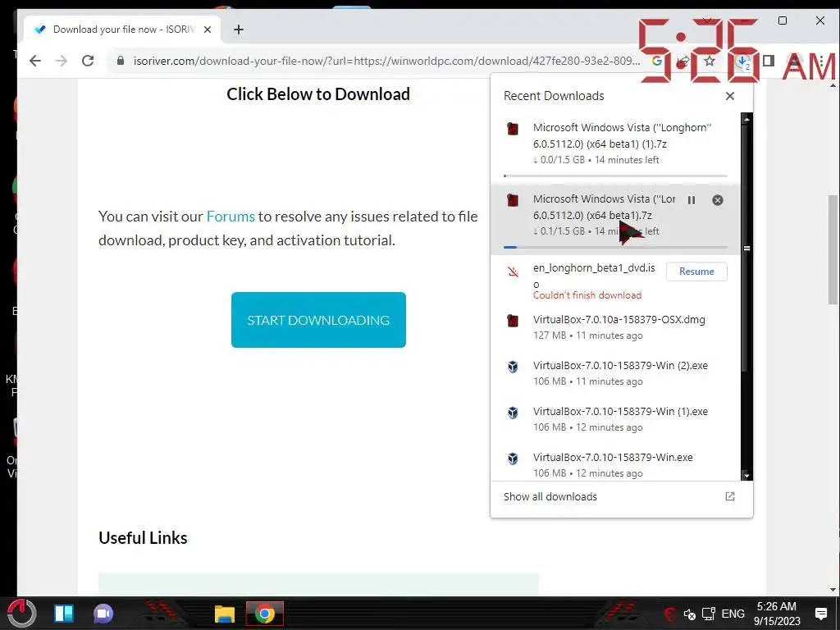Open the network tray icon

pyautogui.click(x=709, y=614)
